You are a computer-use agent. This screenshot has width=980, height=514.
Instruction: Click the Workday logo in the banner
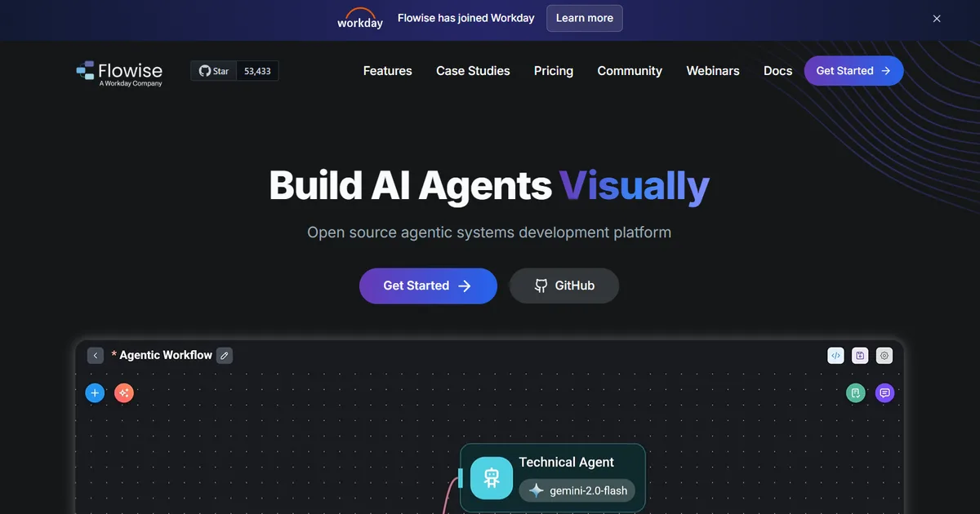[360, 18]
